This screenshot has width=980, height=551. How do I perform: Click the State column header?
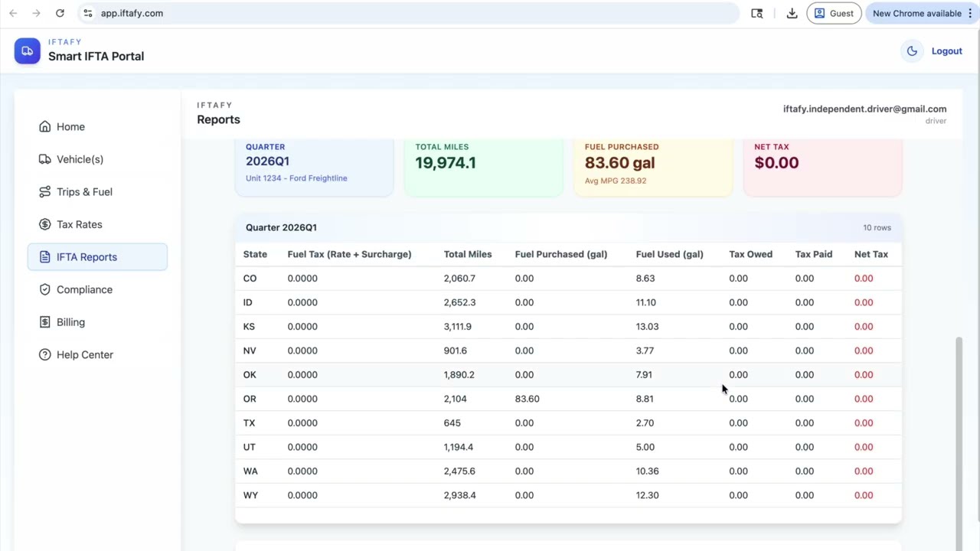click(x=255, y=254)
